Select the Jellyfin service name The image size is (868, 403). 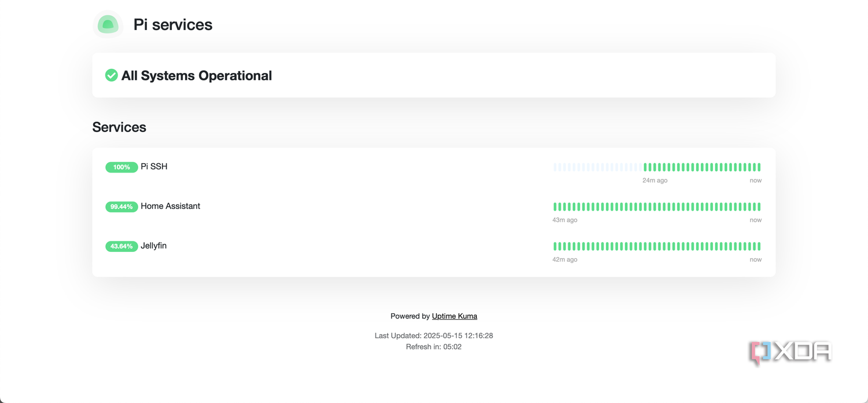[153, 246]
